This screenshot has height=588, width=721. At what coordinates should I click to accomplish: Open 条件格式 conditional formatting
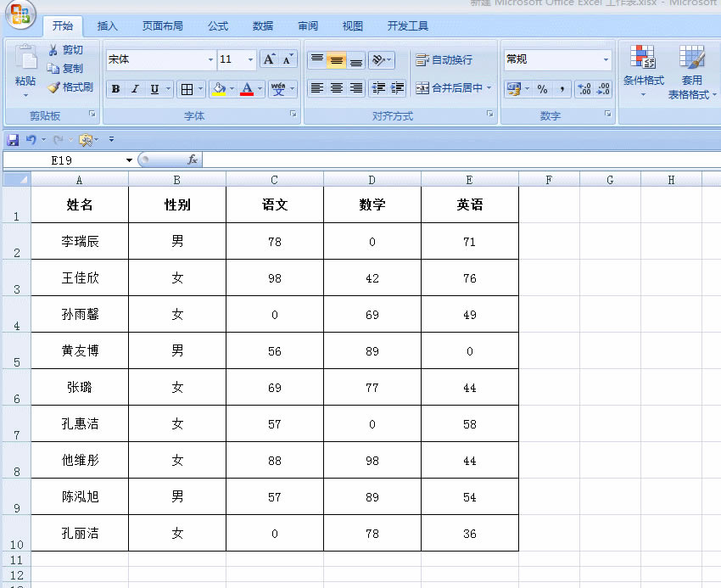pos(643,71)
